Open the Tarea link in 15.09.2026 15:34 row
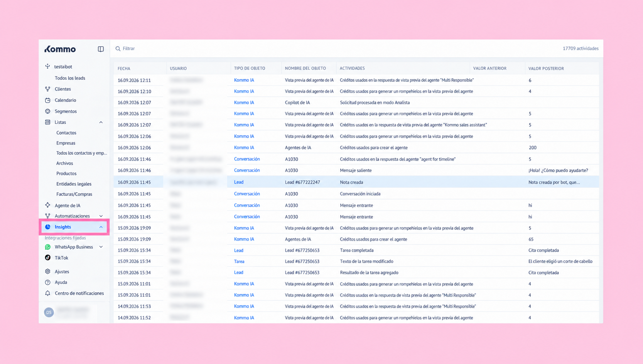Screen dimensions: 643x364 239,261
